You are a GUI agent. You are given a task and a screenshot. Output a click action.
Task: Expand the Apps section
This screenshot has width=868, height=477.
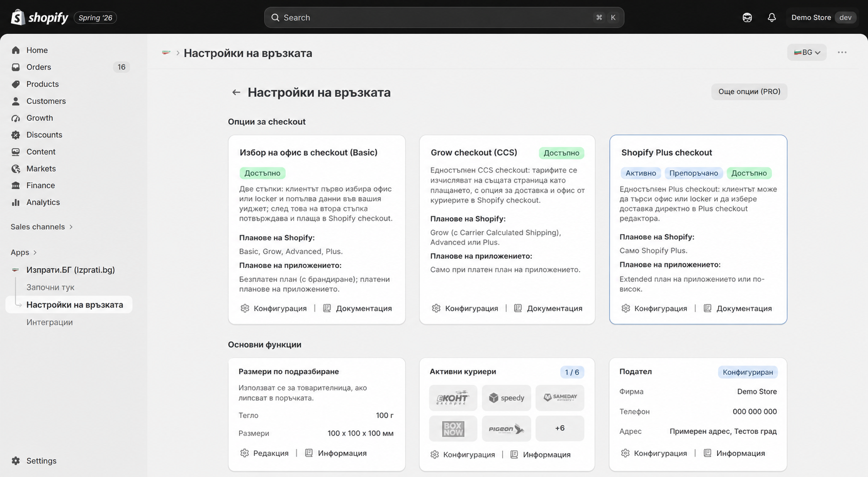pos(24,253)
